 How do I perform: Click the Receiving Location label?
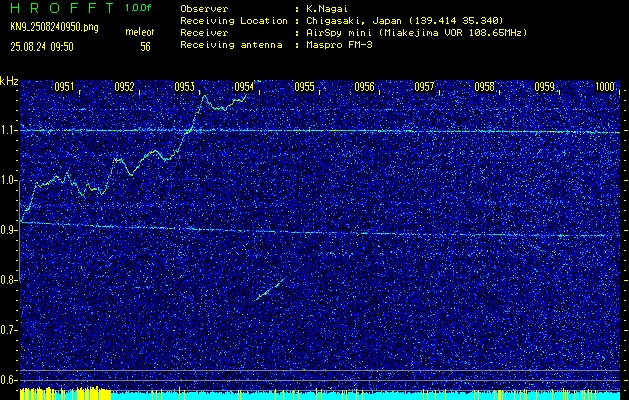tap(234, 20)
